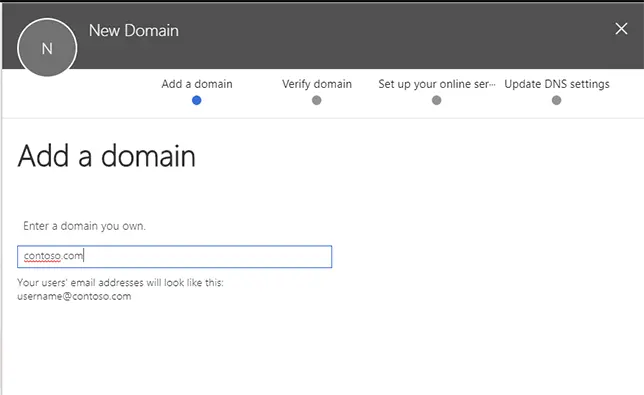The image size is (644, 395).
Task: Click the grey Verify domain step dot
Action: 317,100
